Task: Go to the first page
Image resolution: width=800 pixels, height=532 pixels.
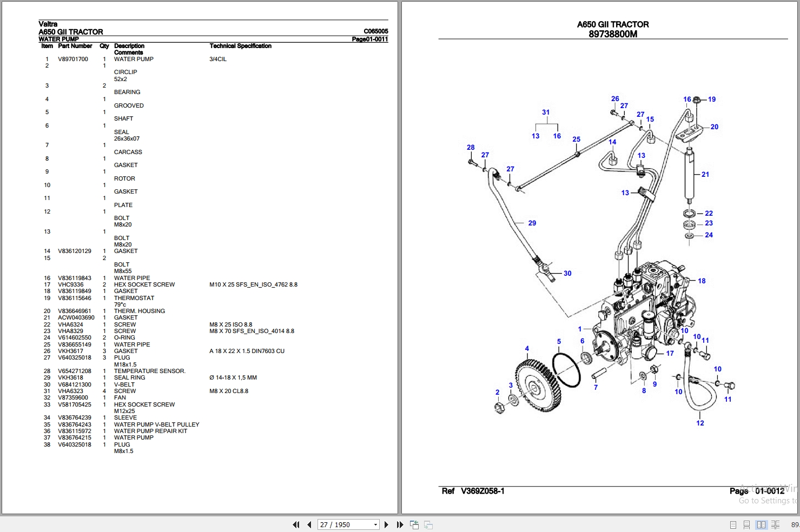Action: pyautogui.click(x=296, y=524)
